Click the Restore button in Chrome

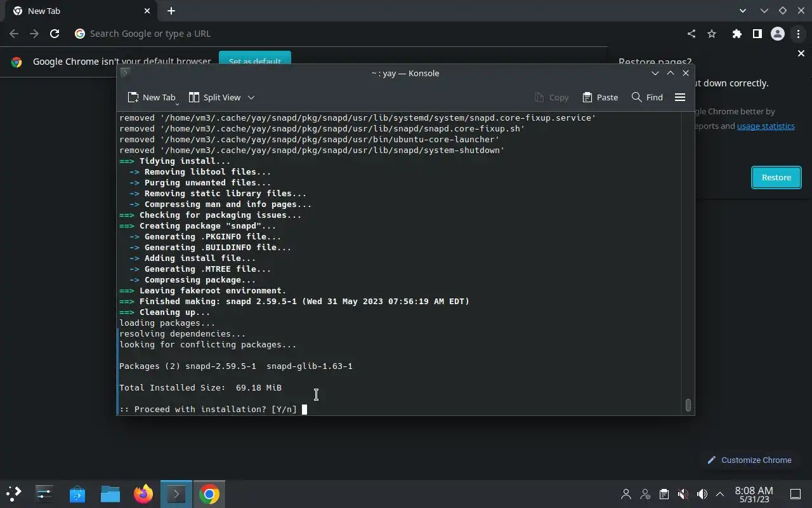click(x=776, y=177)
